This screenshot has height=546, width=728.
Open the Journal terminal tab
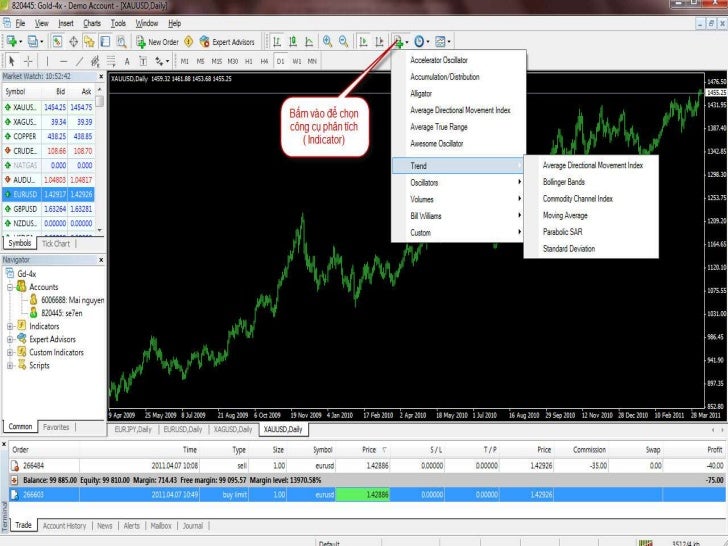pos(193,526)
